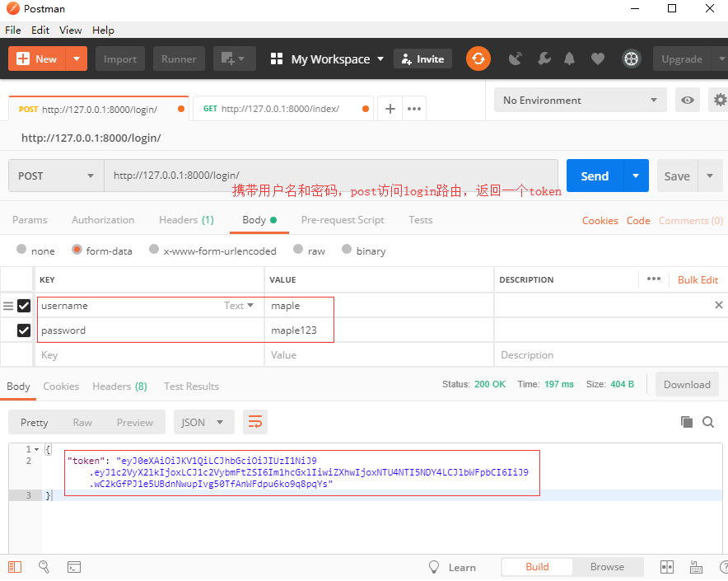Click the new window icon button
Image resolution: width=728 pixels, height=581 pixels.
234,59
